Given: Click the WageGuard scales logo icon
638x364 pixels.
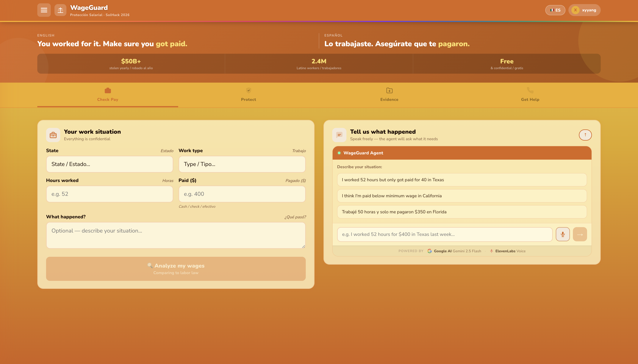Looking at the screenshot, I should pyautogui.click(x=60, y=10).
